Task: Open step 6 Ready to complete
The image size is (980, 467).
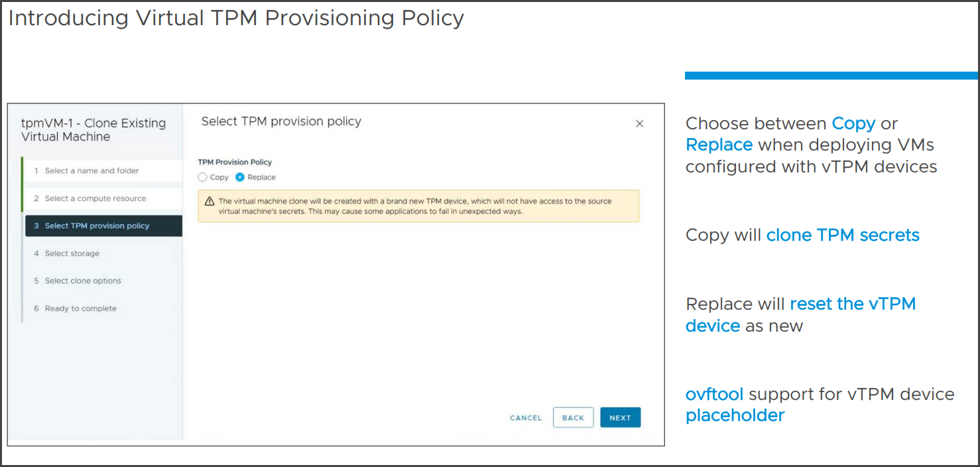Action: tap(102, 308)
